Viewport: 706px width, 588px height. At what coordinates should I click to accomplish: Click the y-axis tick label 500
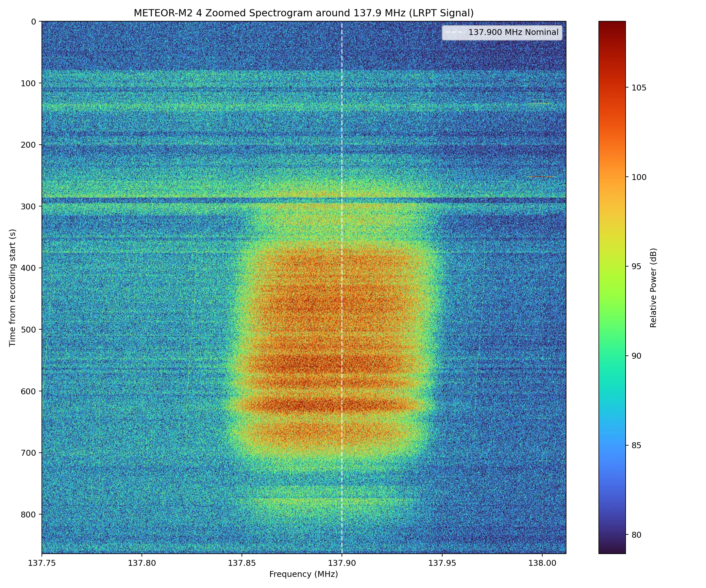(x=28, y=330)
